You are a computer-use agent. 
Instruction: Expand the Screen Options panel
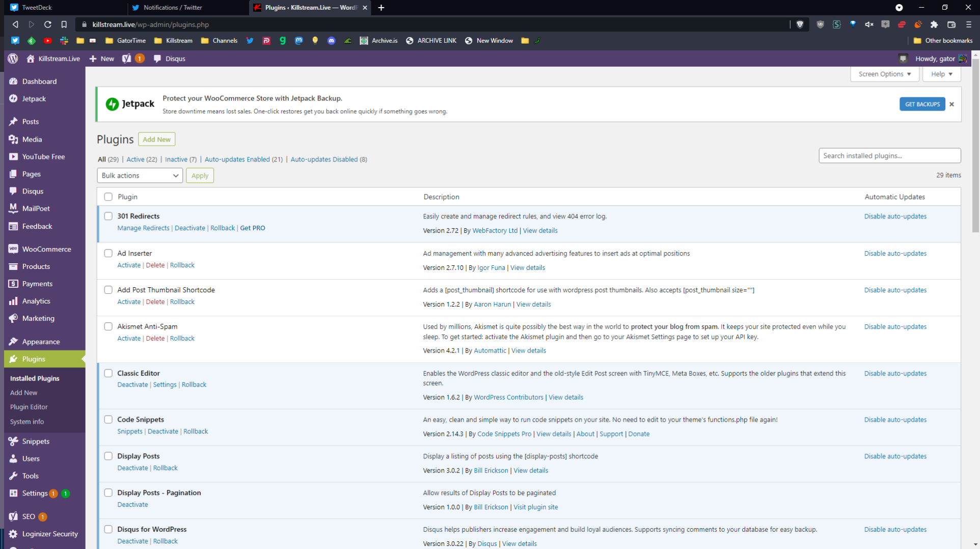[x=885, y=74]
